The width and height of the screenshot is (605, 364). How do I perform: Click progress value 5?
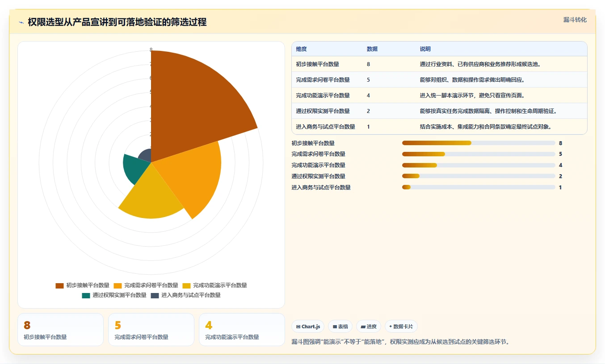[560, 154]
